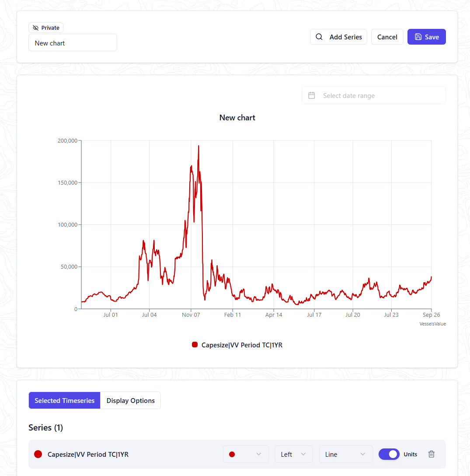Click the New chart title above the graph
Screen dimensions: 470x476
(x=237, y=118)
